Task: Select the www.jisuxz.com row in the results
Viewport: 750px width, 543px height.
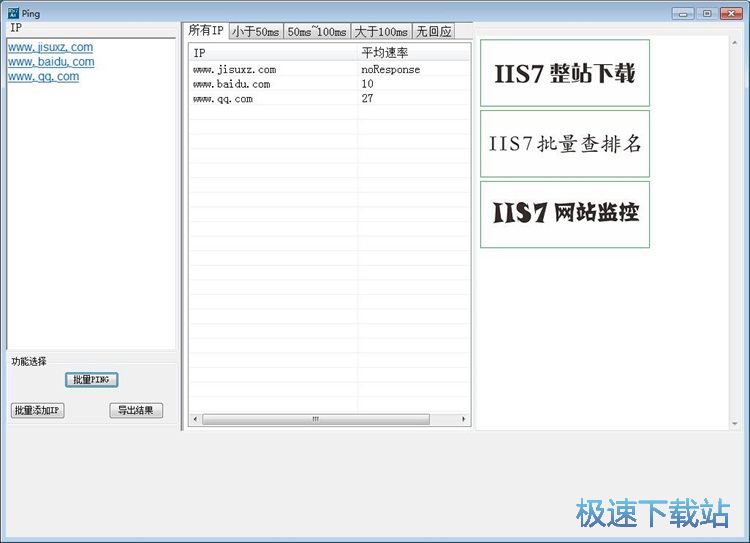Action: pos(330,69)
